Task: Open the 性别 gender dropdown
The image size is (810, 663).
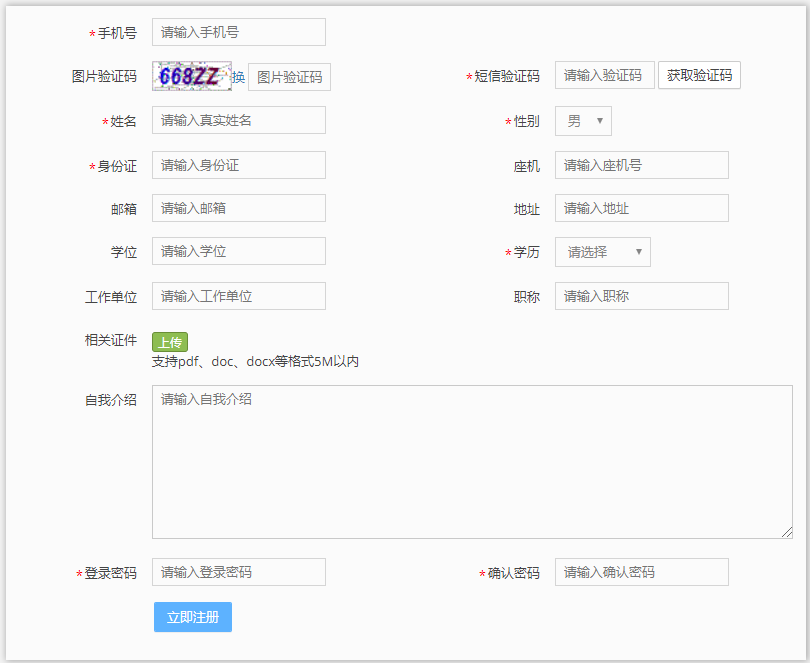Action: (x=583, y=121)
